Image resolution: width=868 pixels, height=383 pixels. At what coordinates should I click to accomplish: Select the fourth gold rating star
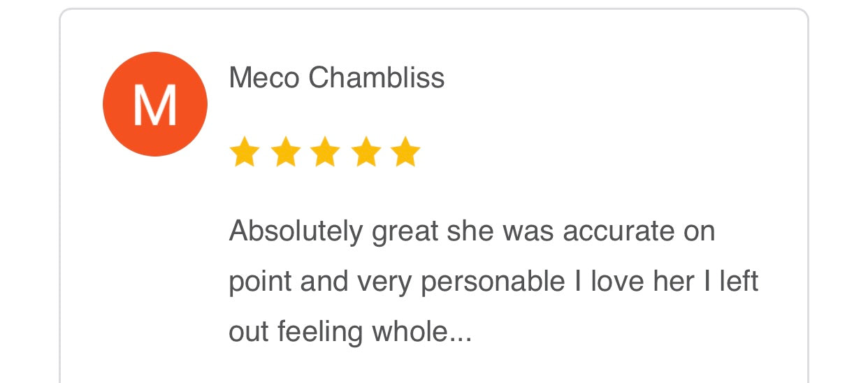pos(366,152)
